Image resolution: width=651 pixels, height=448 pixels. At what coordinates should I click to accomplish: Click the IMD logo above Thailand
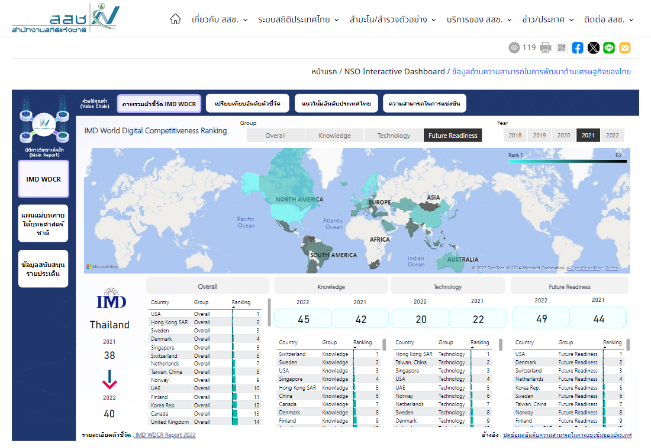tap(111, 299)
